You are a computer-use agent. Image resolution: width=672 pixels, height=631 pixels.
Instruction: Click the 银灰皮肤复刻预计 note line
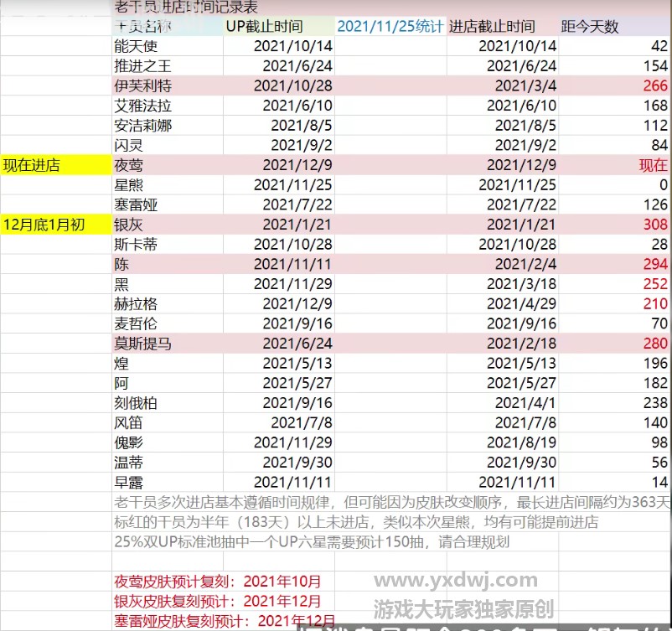coord(218,601)
